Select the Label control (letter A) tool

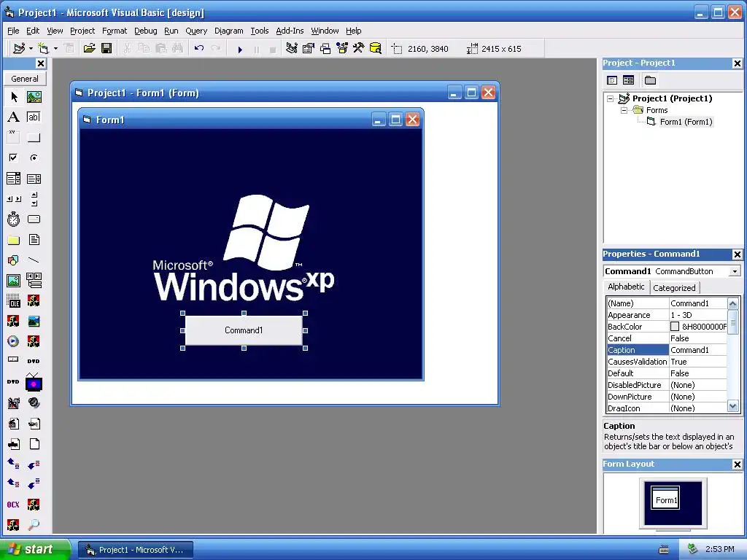[14, 117]
